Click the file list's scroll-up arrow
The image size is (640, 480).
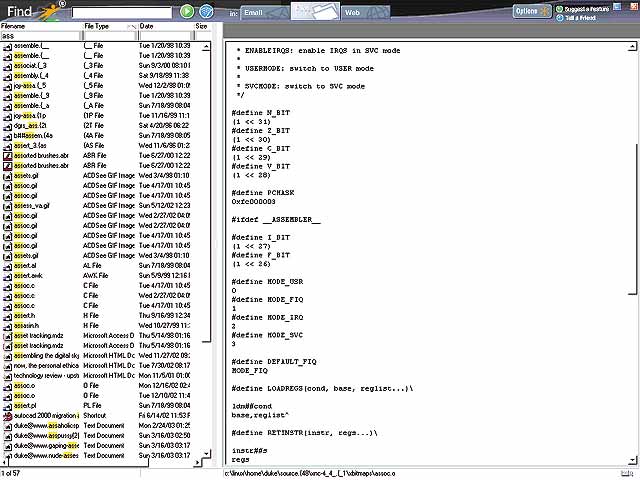coord(206,47)
